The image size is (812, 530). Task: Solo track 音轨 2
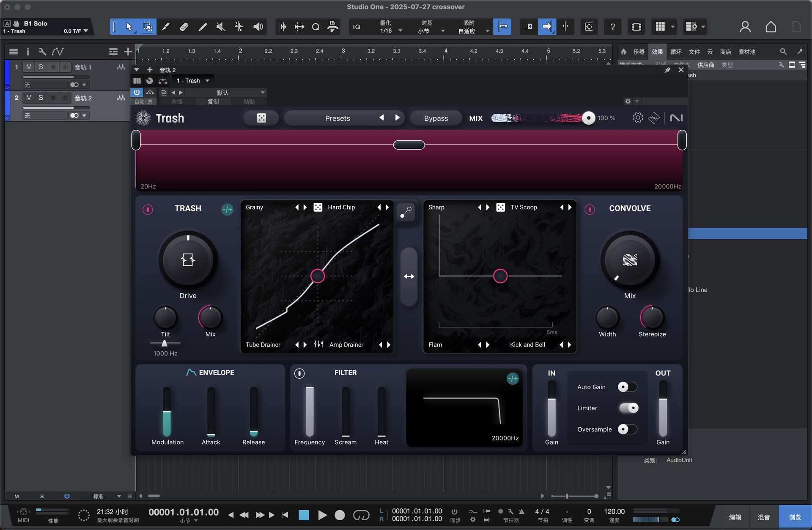click(41, 98)
